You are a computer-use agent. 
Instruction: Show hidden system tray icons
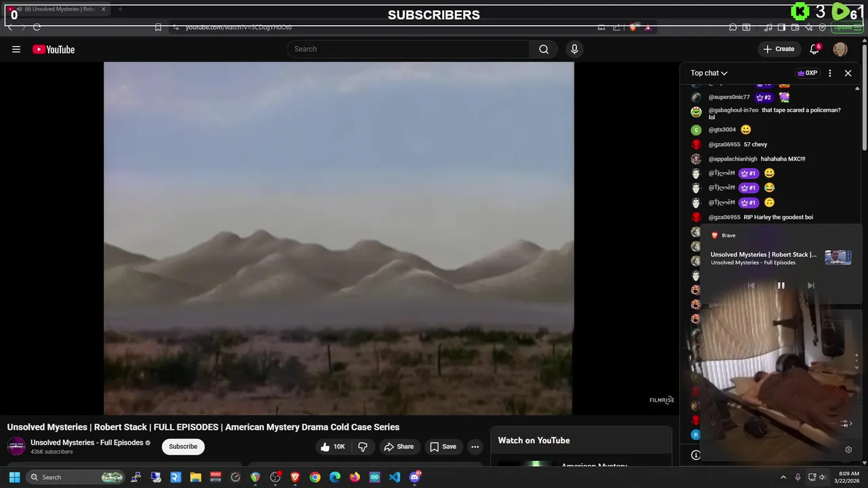[783, 477]
